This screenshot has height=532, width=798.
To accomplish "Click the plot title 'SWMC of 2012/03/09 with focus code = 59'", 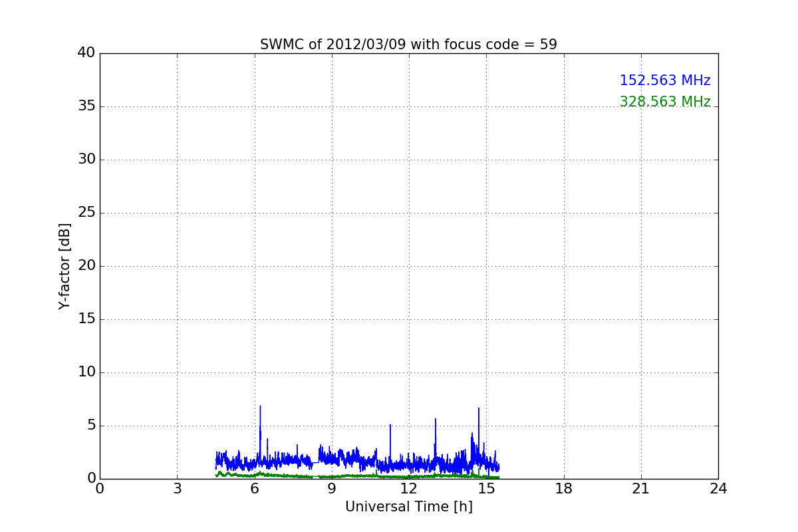I will [x=408, y=45].
